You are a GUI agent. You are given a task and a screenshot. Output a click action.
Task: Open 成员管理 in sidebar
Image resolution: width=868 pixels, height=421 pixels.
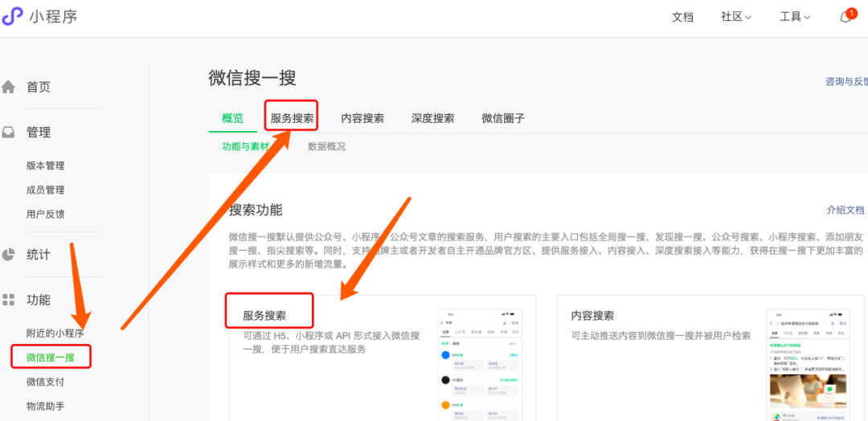45,190
